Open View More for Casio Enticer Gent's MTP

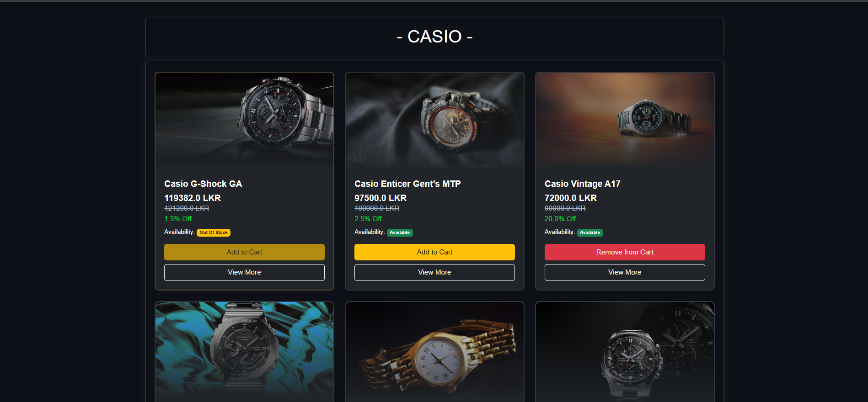(x=434, y=272)
